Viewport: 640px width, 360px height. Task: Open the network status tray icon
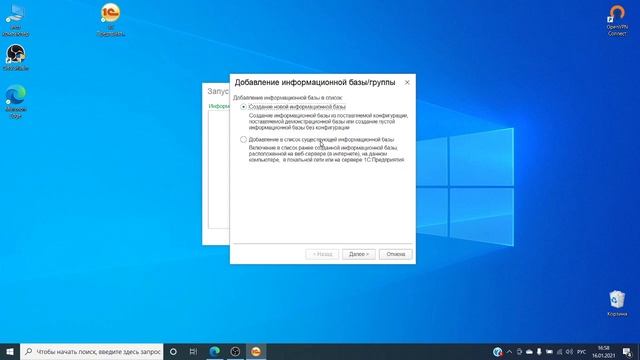click(559, 351)
